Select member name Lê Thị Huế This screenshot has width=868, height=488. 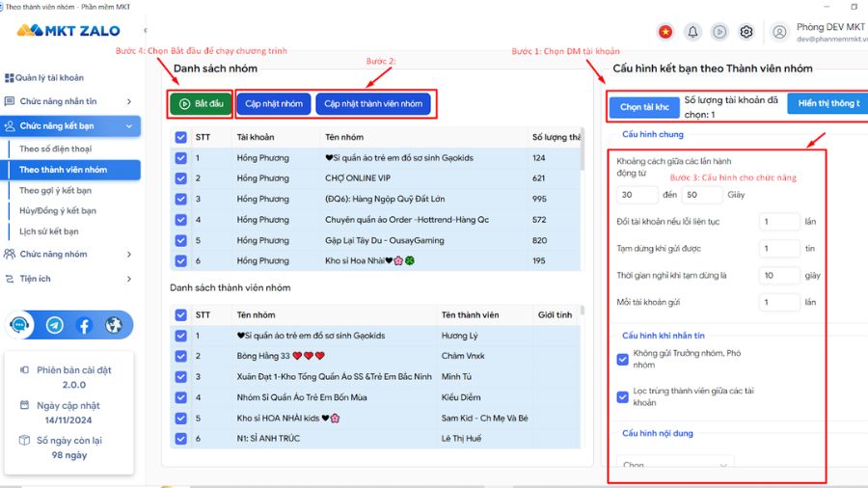[x=461, y=438]
